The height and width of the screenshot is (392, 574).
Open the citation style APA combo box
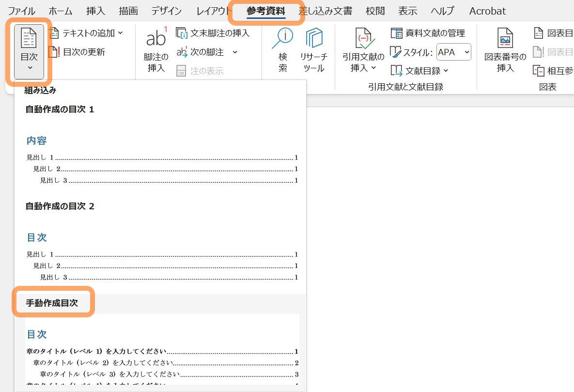454,52
